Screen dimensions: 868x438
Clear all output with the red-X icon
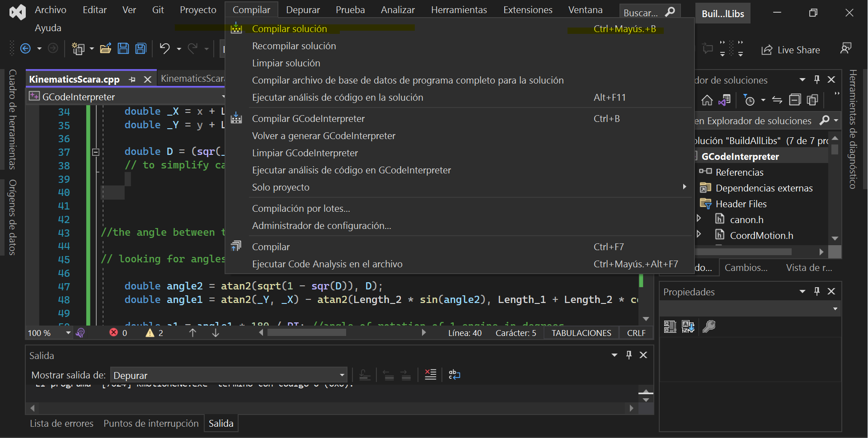(430, 375)
